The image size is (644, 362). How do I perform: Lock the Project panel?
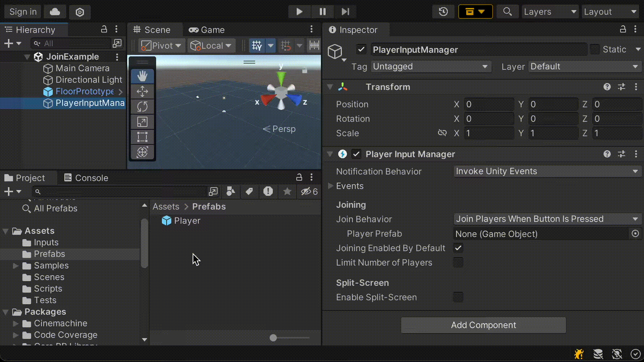coord(299,177)
